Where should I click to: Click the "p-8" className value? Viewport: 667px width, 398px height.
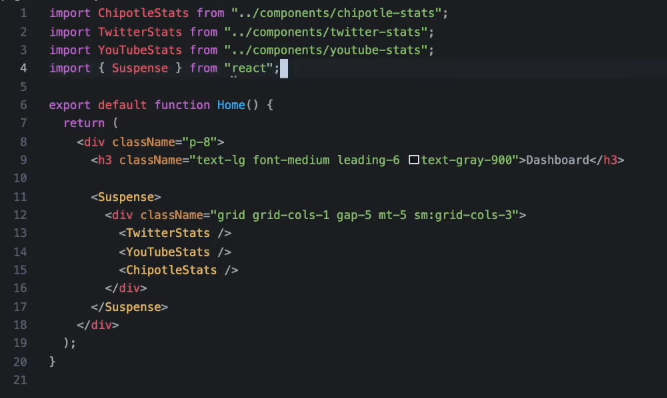point(200,142)
